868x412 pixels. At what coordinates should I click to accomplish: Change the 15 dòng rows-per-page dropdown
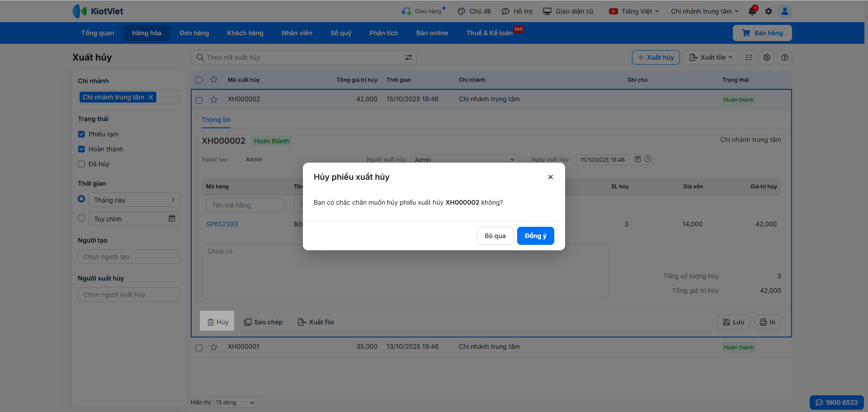(236, 403)
